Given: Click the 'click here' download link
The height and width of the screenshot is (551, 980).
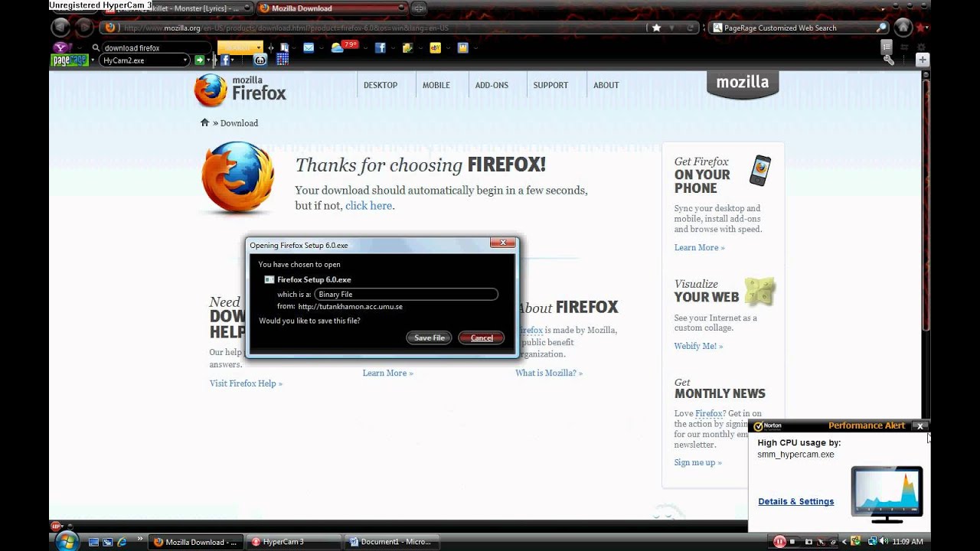Looking at the screenshot, I should (368, 205).
